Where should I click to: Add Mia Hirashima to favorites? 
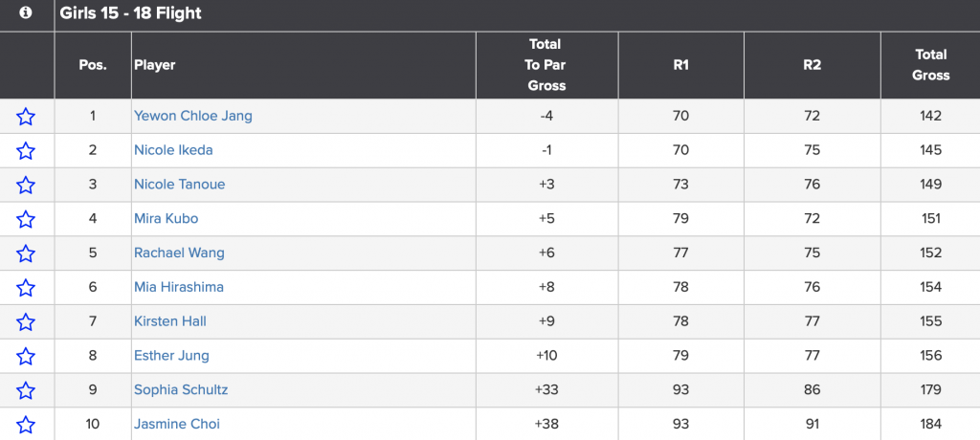[26, 288]
